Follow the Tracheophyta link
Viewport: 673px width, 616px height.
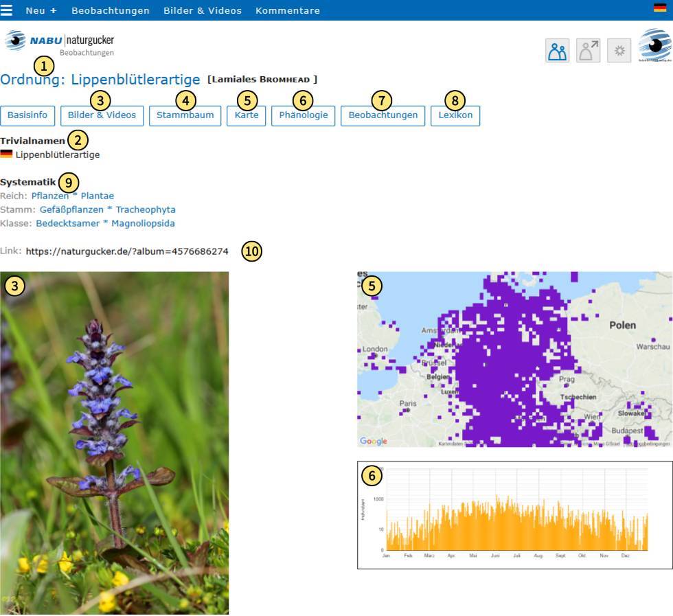(x=146, y=209)
